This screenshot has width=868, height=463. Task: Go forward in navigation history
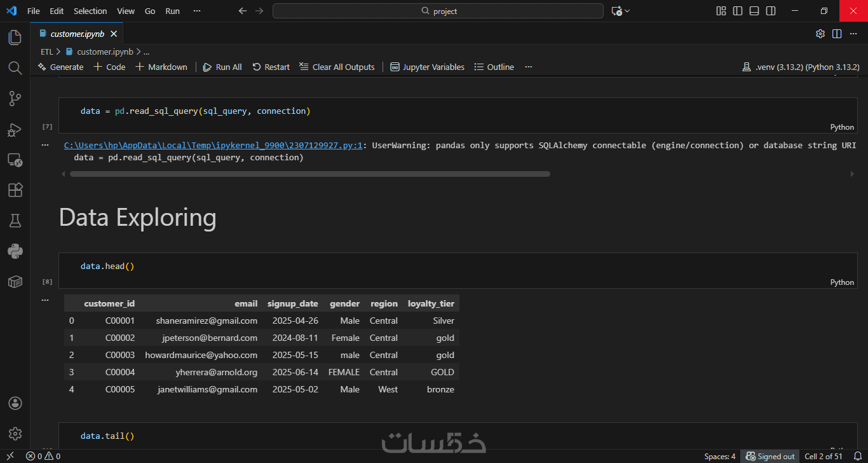coord(259,11)
